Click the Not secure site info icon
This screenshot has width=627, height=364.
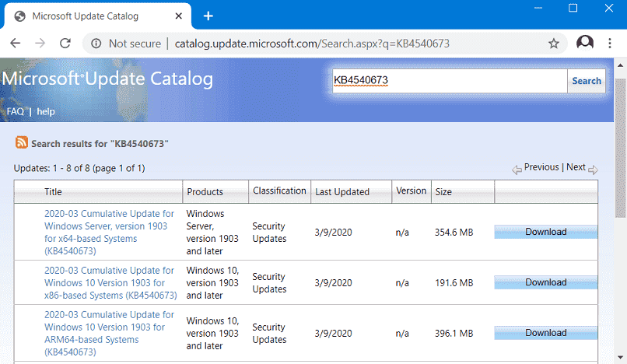(x=96, y=44)
